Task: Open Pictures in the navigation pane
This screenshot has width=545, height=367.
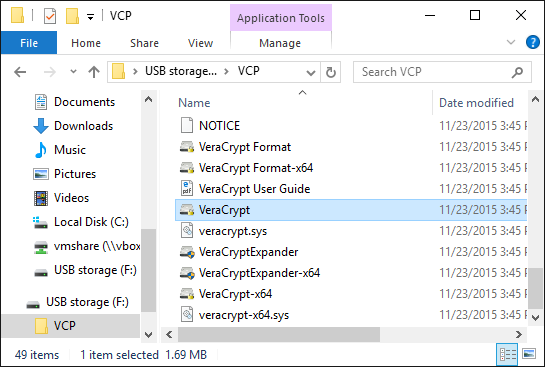Action: 75,174
